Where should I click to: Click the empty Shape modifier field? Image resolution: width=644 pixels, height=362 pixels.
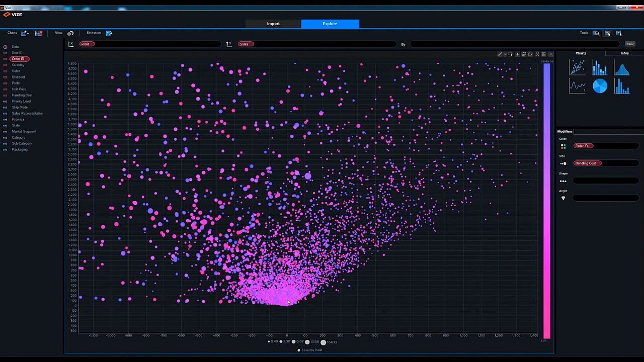point(606,181)
